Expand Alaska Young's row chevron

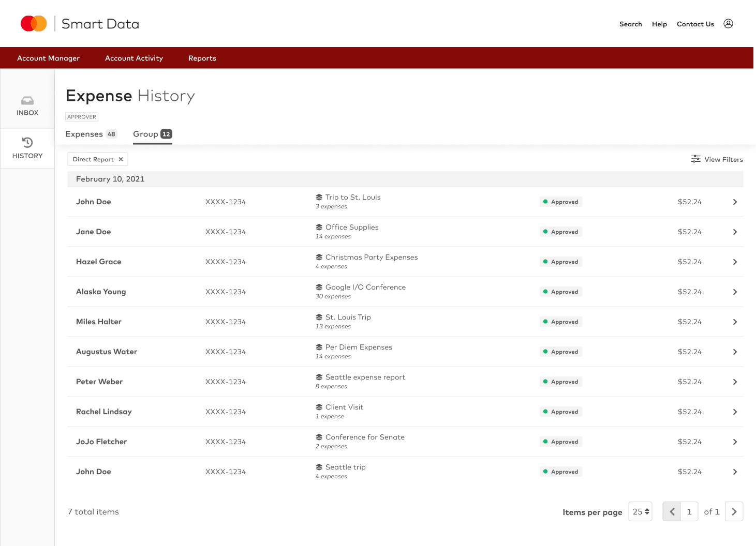click(735, 292)
